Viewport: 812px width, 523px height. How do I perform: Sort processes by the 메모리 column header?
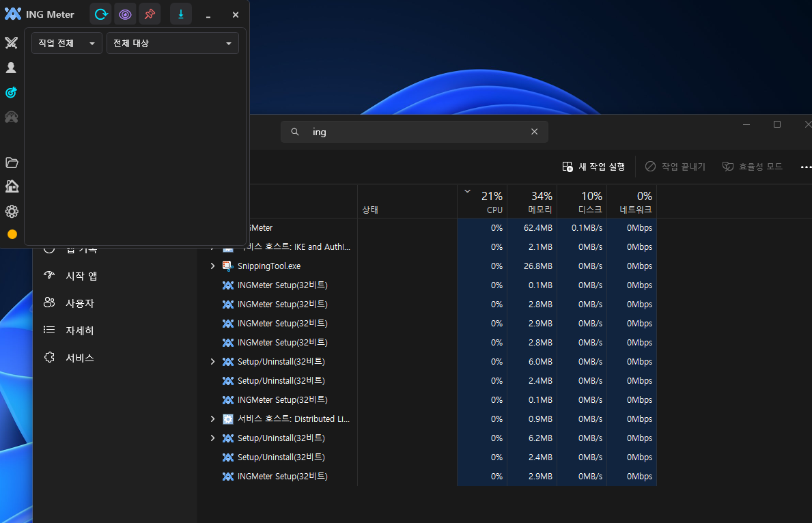coord(532,202)
